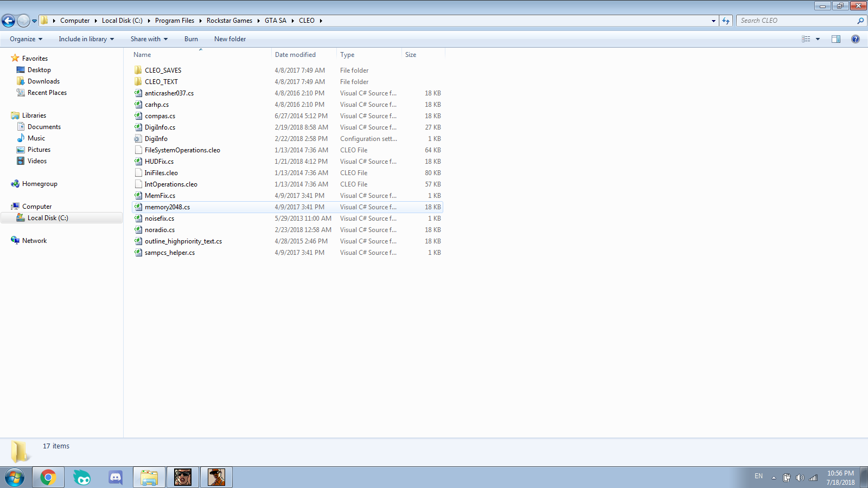Click the Back navigation arrow button

point(9,21)
